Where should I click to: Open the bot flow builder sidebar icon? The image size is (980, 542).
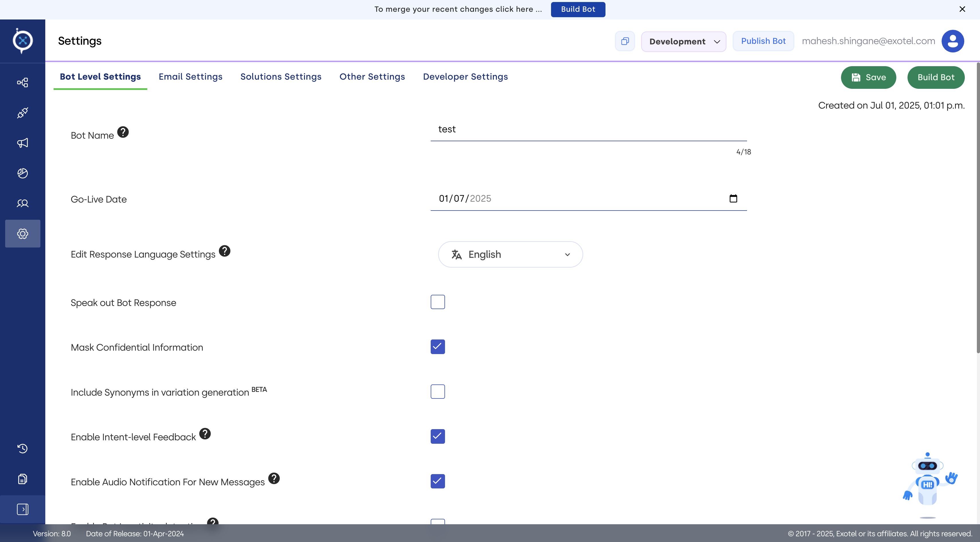pyautogui.click(x=22, y=83)
